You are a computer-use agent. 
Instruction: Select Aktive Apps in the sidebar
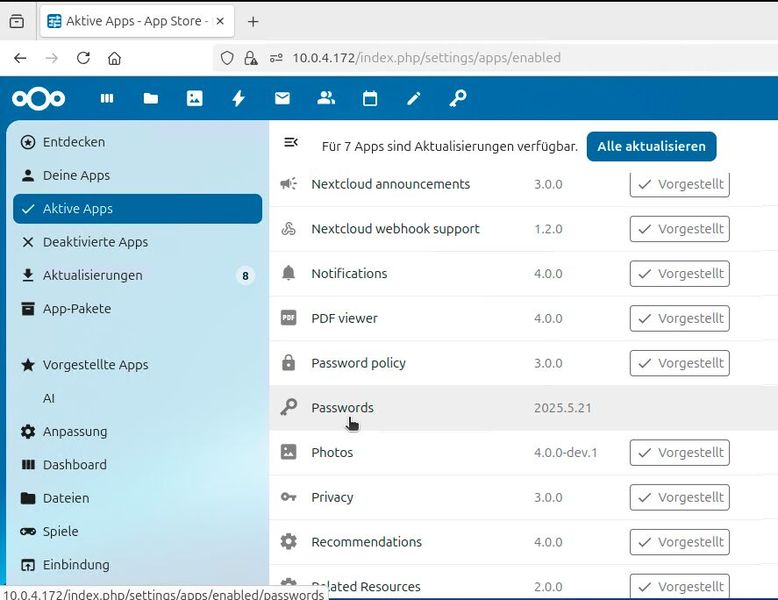pos(137,208)
